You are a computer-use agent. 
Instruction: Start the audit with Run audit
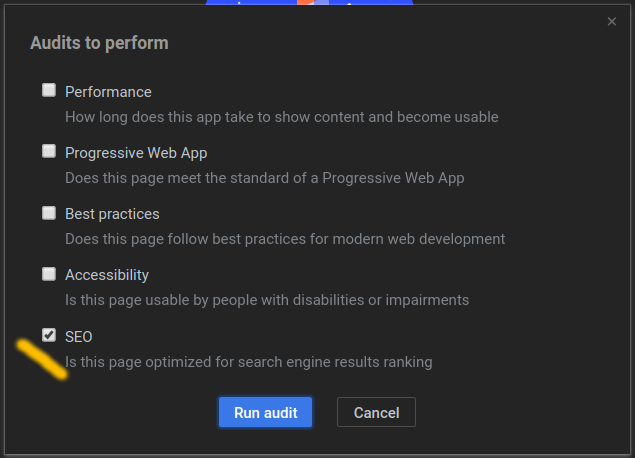tap(266, 412)
